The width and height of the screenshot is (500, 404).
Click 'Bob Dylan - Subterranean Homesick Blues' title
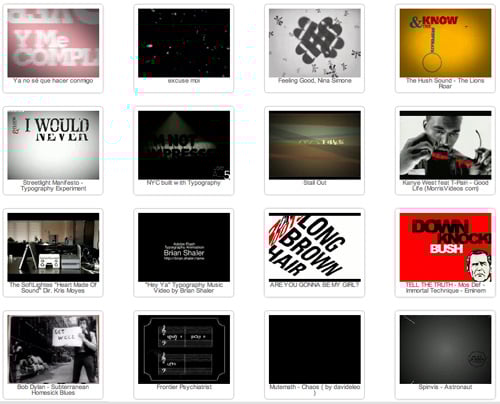[x=53, y=390]
